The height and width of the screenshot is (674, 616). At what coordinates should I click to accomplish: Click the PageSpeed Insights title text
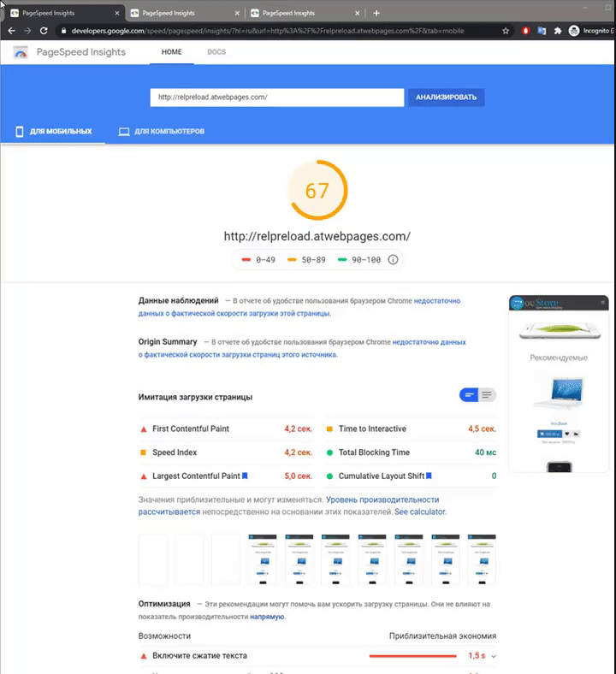click(80, 52)
